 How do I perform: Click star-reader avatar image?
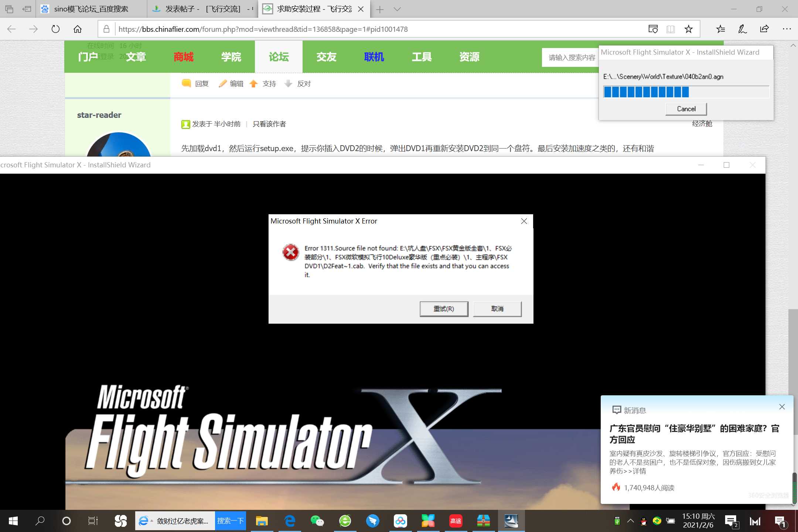click(x=119, y=144)
